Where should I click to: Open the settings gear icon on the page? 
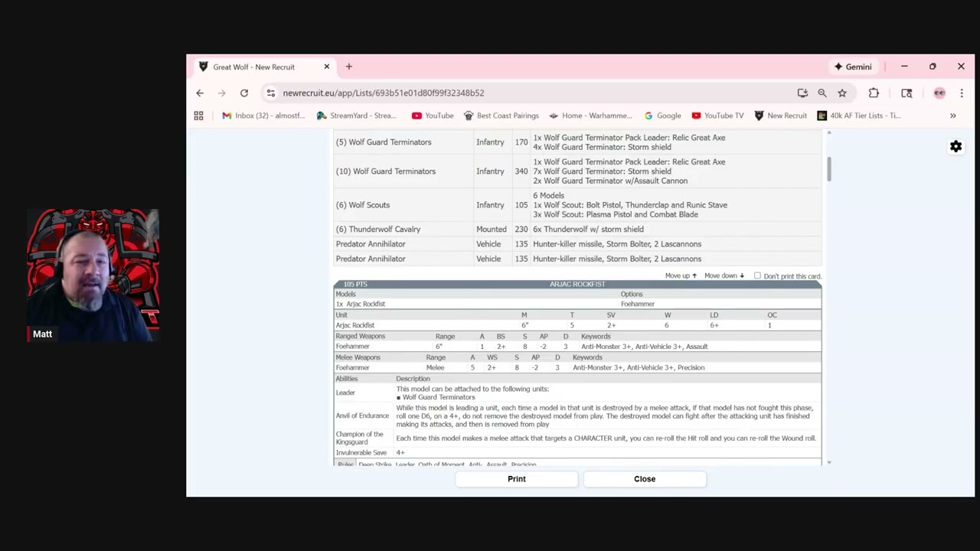click(955, 146)
